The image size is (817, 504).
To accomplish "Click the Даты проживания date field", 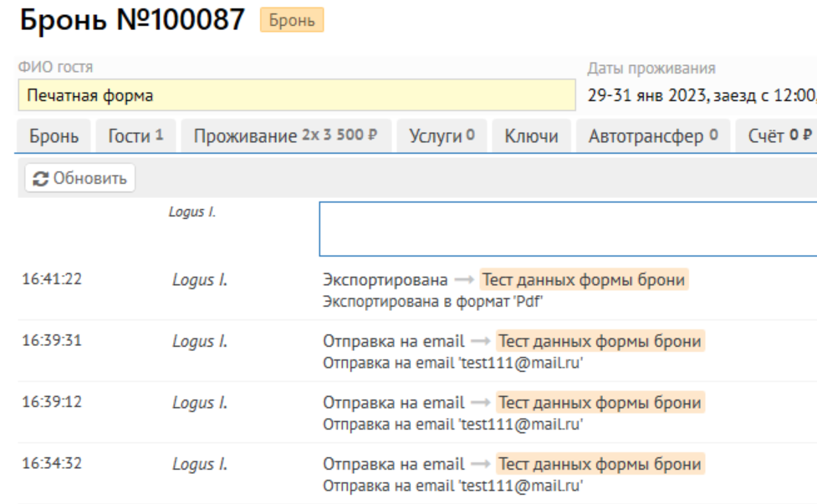I will click(x=701, y=95).
